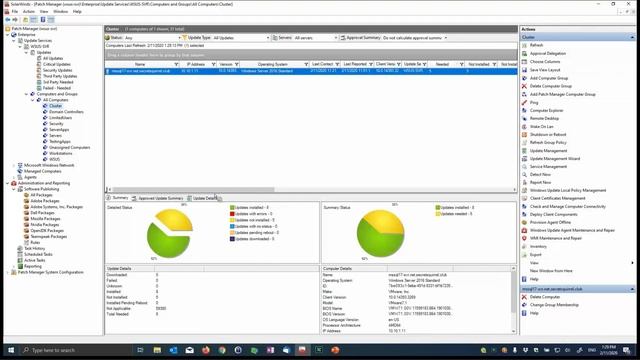Select Critical Updates in tree
640x360 pixels.
click(x=57, y=64)
